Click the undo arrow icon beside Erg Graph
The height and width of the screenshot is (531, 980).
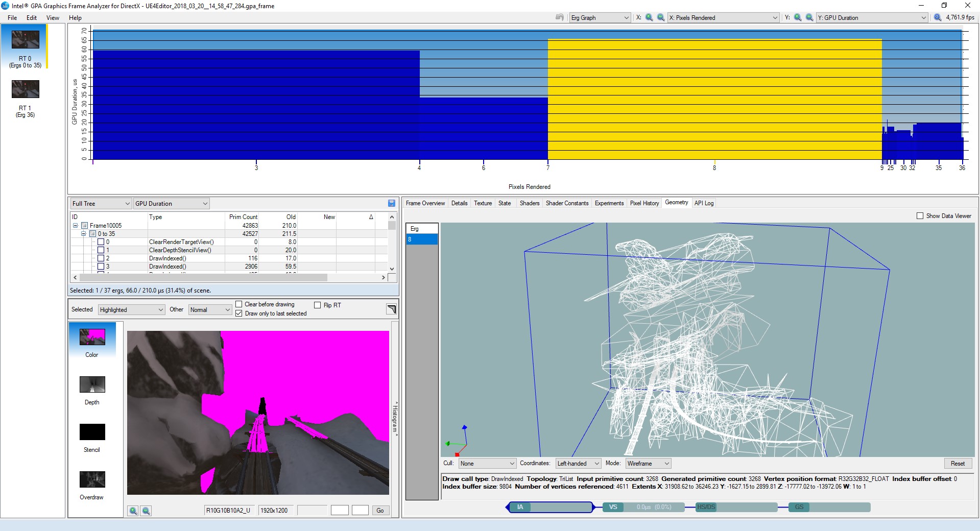pyautogui.click(x=560, y=17)
